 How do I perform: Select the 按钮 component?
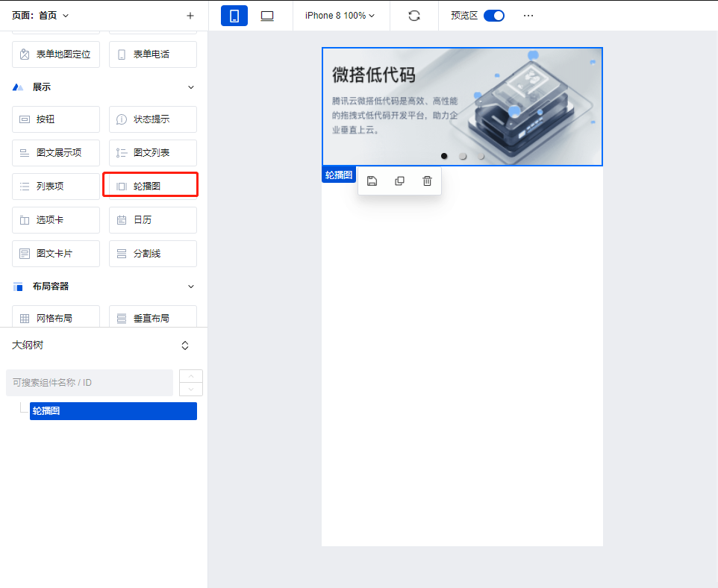click(56, 119)
